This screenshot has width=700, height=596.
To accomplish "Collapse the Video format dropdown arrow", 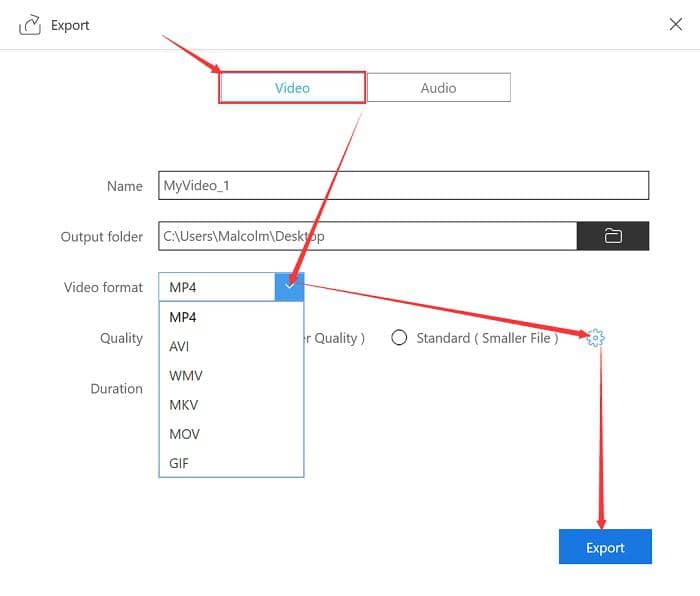I will tap(289, 287).
